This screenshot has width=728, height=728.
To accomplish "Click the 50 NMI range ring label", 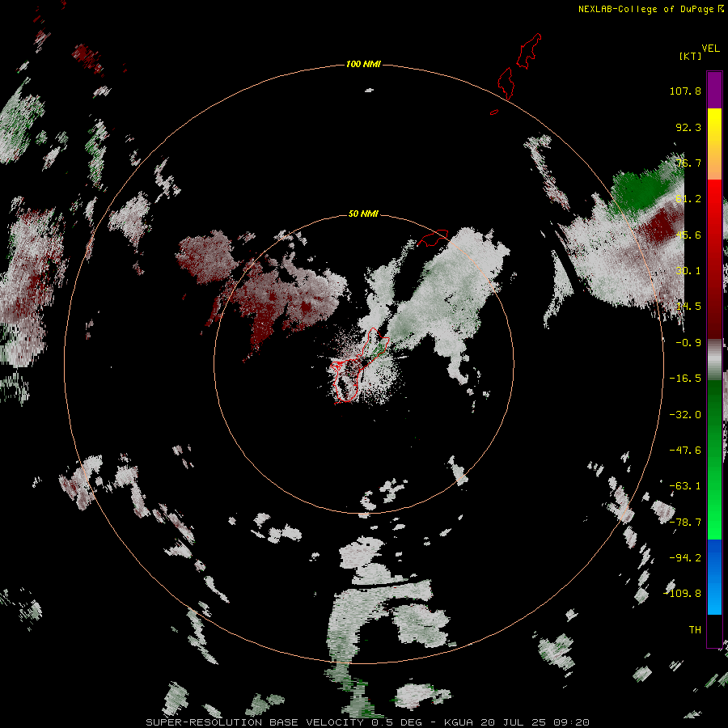I will pos(363,214).
